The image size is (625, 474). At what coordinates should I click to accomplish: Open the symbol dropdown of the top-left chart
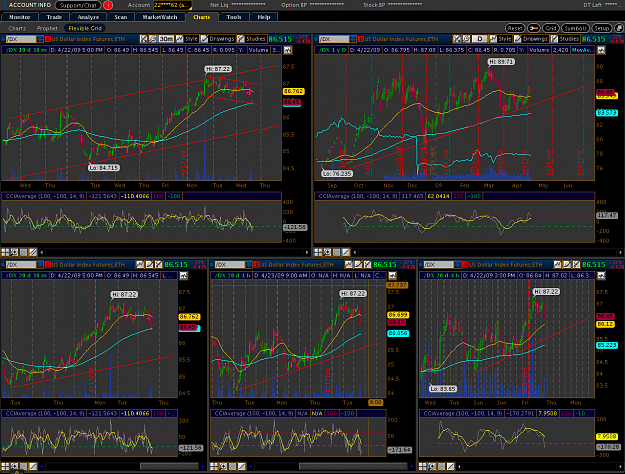pos(40,39)
